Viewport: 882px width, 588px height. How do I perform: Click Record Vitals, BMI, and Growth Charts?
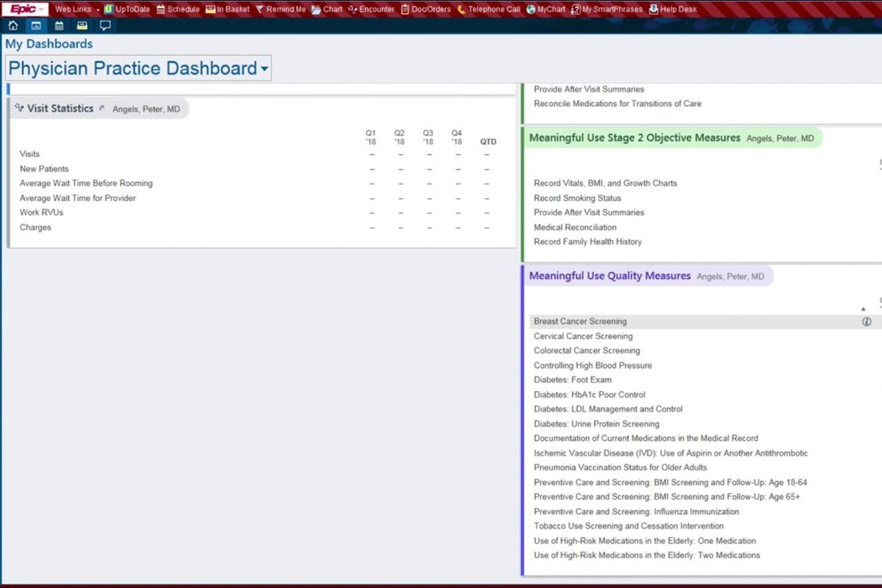[x=605, y=183]
